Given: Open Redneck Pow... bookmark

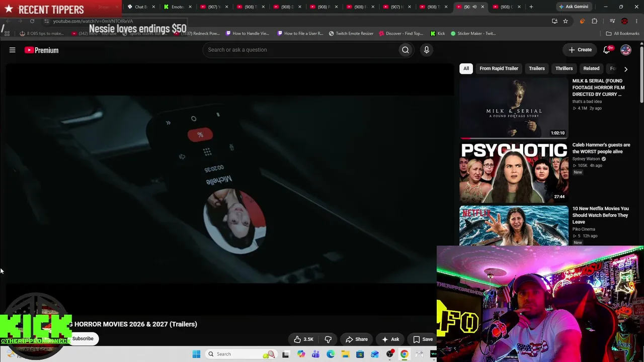Looking at the screenshot, I should 197,34.
